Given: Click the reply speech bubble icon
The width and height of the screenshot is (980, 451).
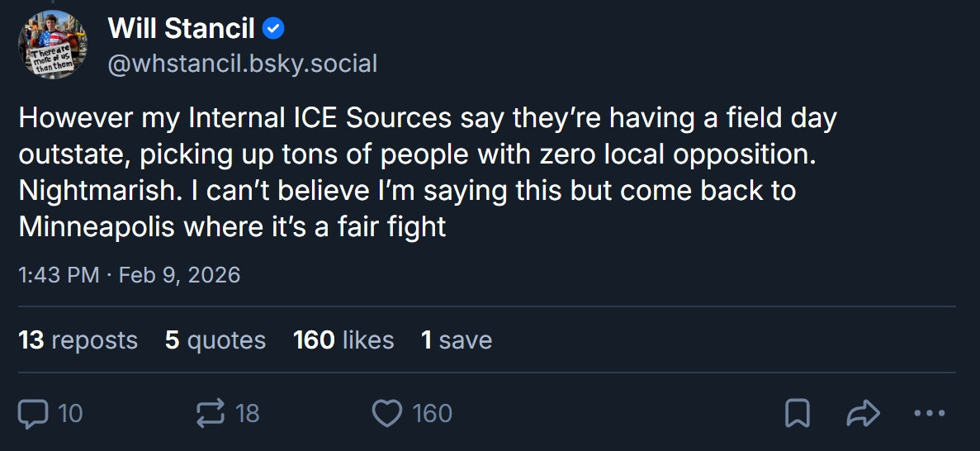Looking at the screenshot, I should coord(33,413).
